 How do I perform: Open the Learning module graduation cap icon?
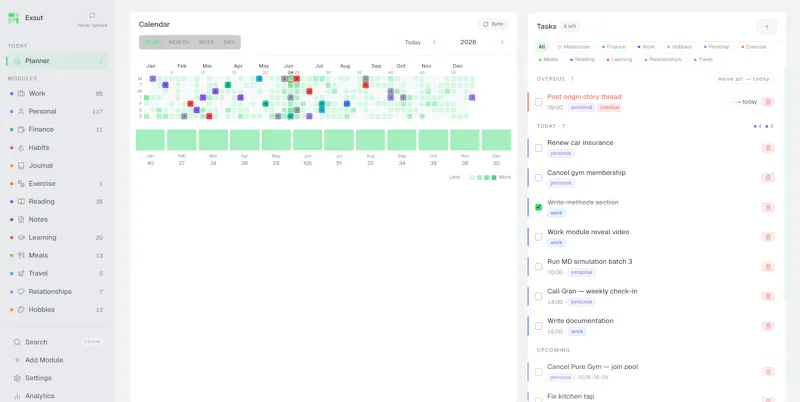pyautogui.click(x=21, y=238)
